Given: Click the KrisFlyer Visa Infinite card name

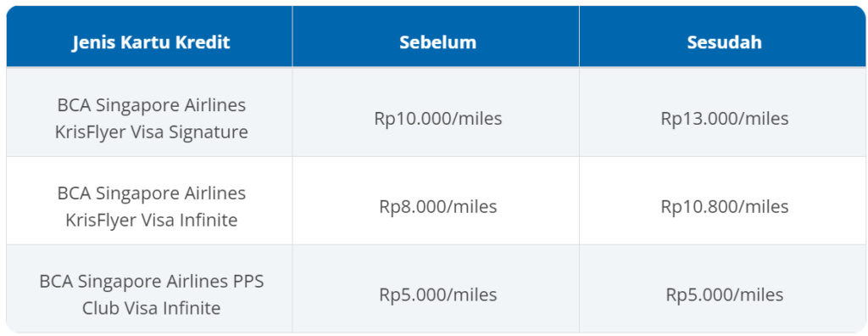Looking at the screenshot, I should 151,206.
